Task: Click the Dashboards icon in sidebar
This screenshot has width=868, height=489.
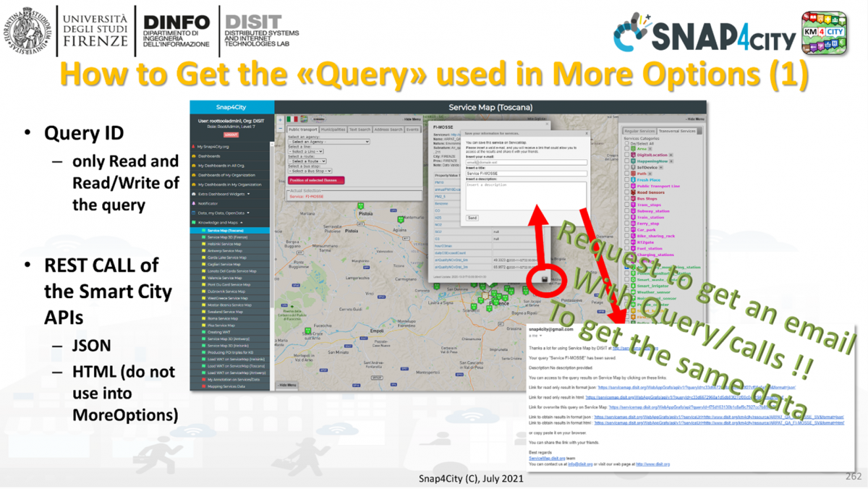Action: click(x=193, y=156)
